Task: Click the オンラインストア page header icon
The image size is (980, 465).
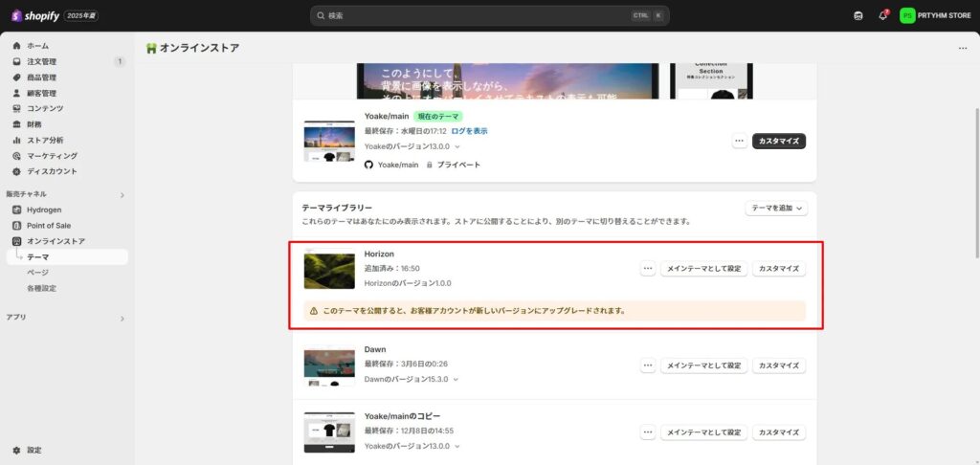Action: [x=150, y=48]
